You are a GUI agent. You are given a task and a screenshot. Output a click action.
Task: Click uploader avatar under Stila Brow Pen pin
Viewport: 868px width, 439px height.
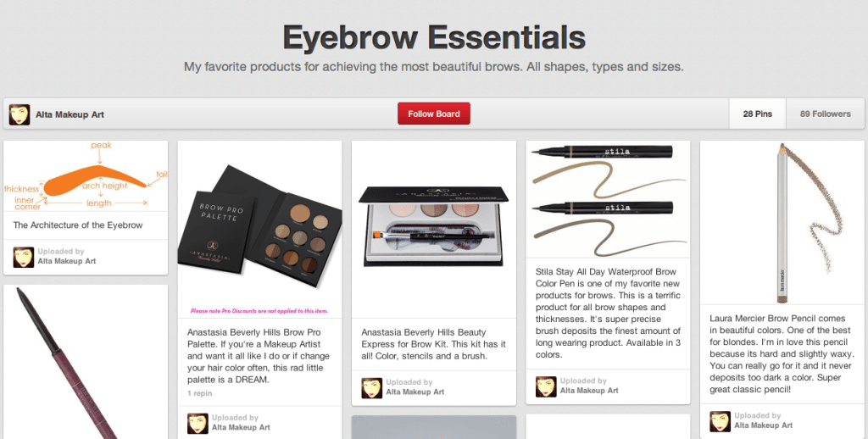coord(547,386)
